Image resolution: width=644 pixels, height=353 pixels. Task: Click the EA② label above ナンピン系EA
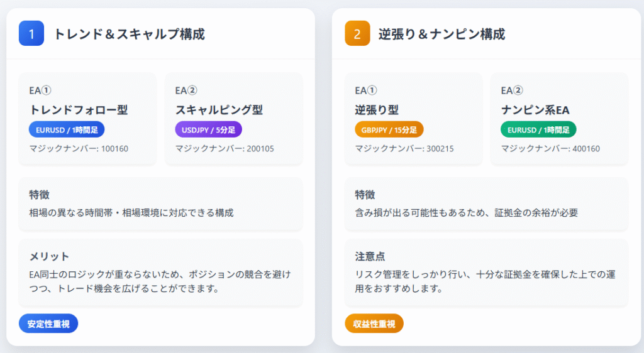click(512, 90)
